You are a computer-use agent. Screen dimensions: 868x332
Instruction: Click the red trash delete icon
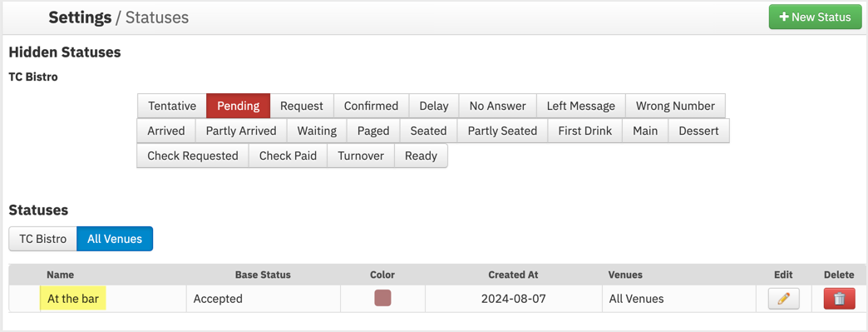[839, 299]
